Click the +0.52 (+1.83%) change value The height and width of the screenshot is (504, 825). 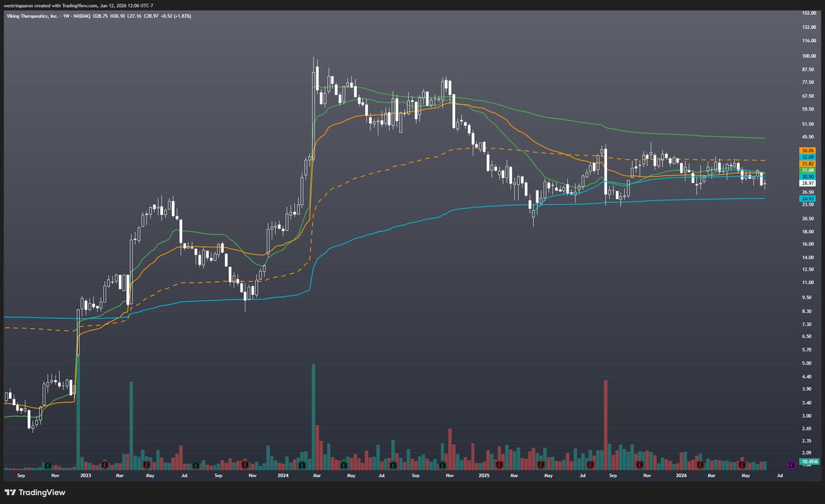coord(176,17)
